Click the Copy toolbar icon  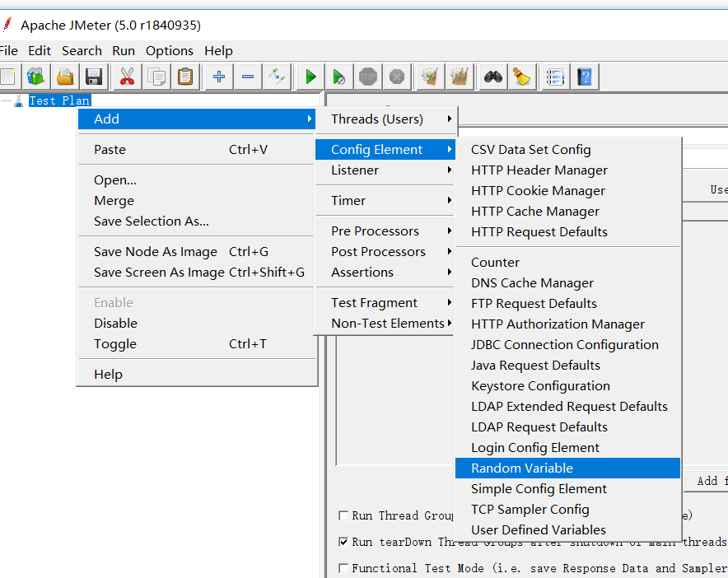(x=156, y=77)
